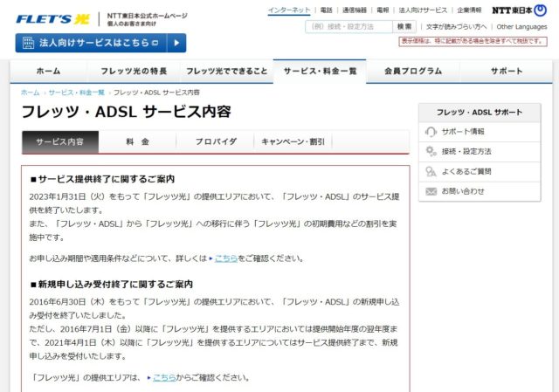Go to ホーム in main navigation

[49, 72]
